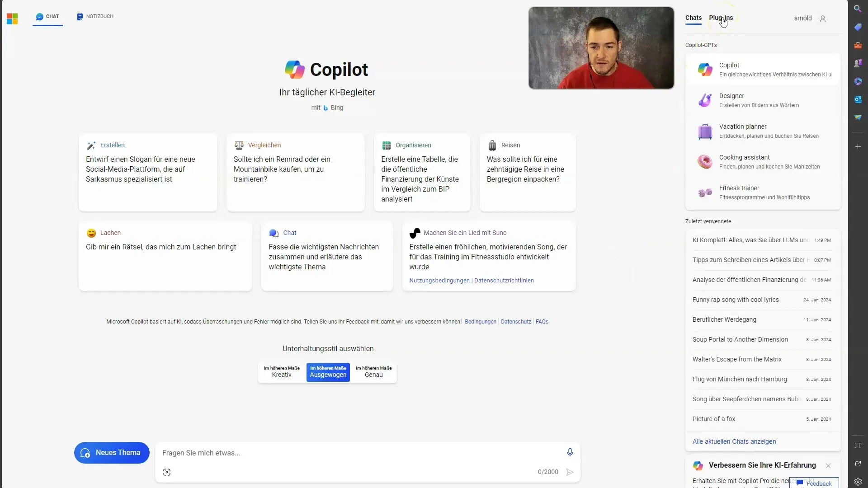Select the Ausgewogen conversation style
Viewport: 868px width, 488px height.
tap(327, 372)
